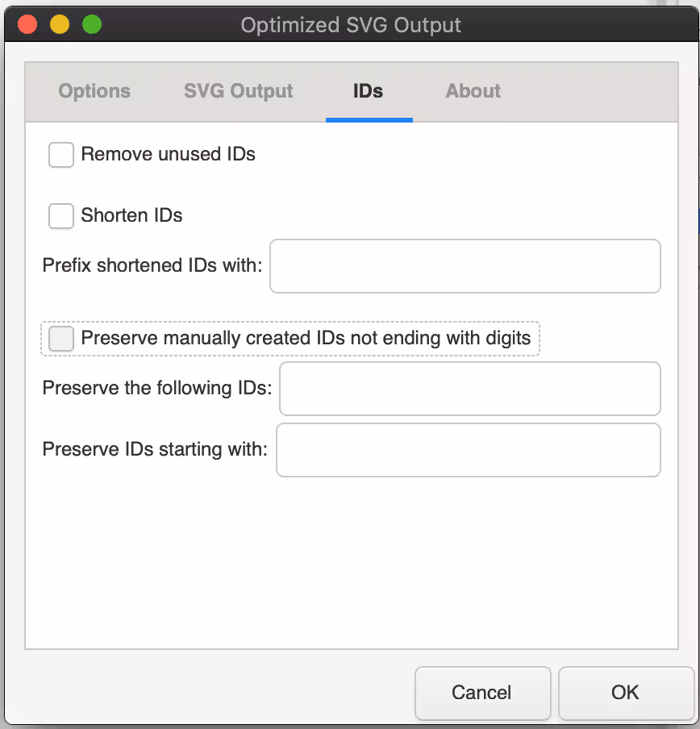The height and width of the screenshot is (729, 700).
Task: Close the dialog with the red button
Action: tap(27, 24)
